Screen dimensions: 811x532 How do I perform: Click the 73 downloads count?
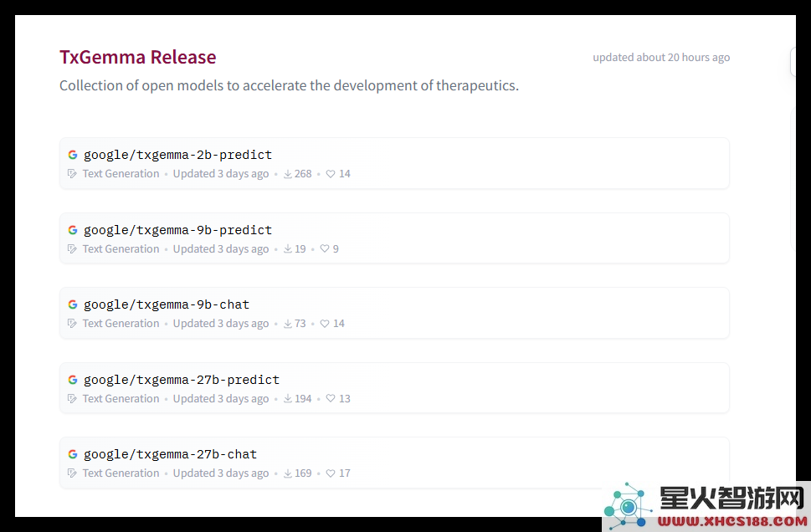(300, 324)
